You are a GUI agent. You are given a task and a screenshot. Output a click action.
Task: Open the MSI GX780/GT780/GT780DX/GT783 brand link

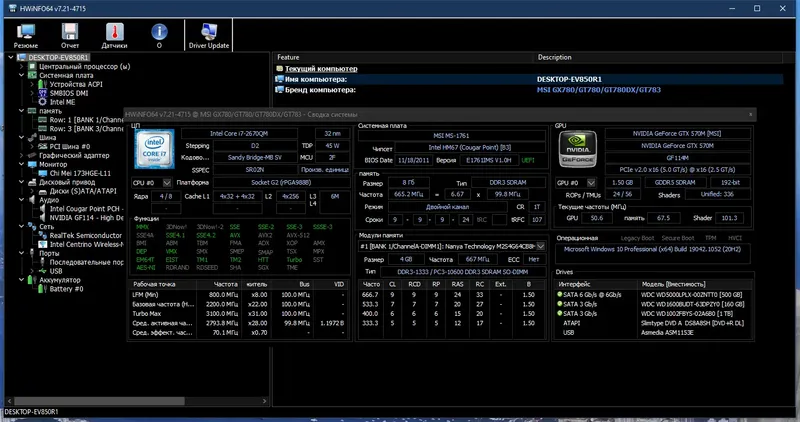[598, 90]
